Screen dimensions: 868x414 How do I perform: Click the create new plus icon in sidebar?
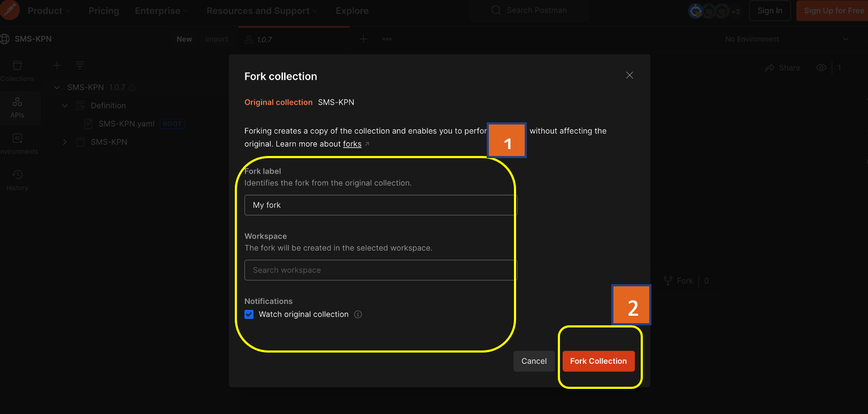coord(57,65)
